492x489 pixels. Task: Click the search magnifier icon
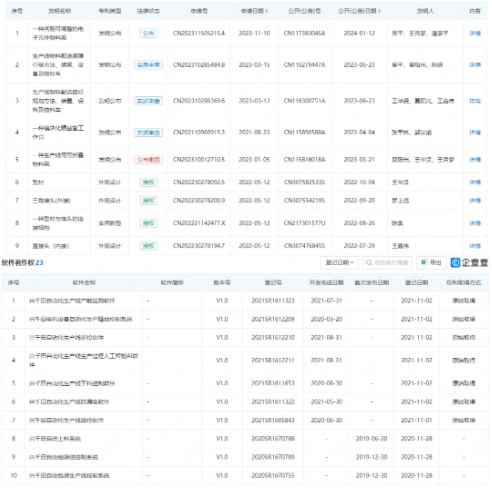click(x=369, y=263)
